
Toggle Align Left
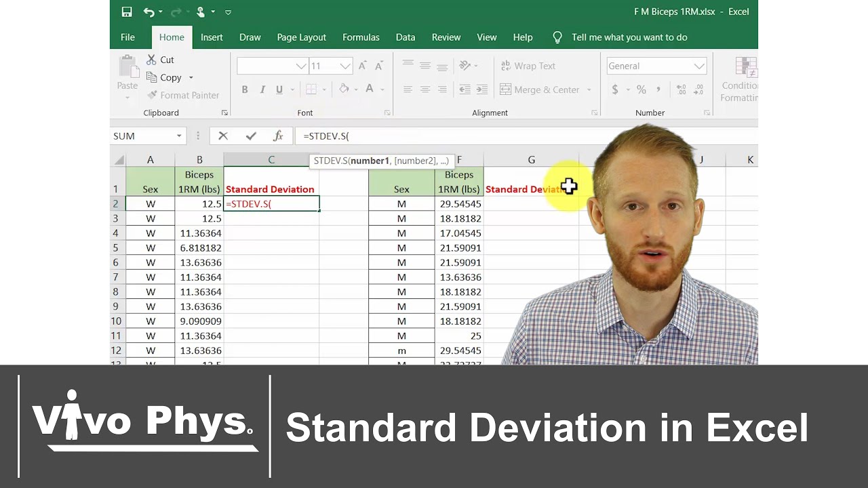click(408, 89)
